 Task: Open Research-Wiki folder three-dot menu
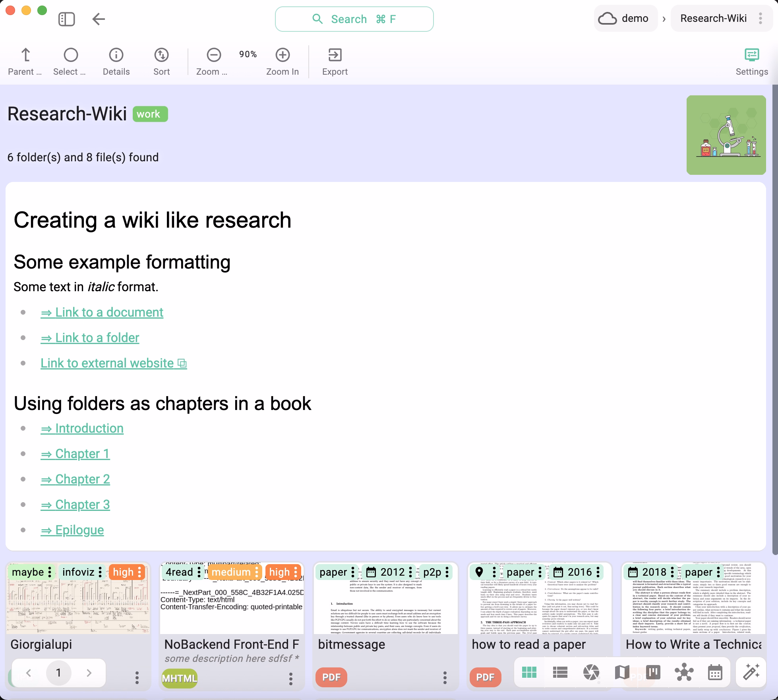click(x=760, y=18)
